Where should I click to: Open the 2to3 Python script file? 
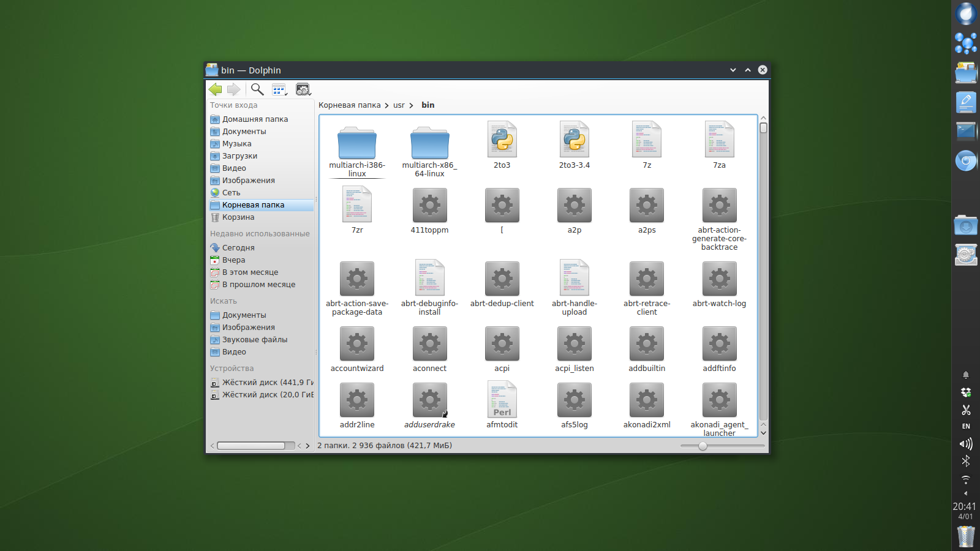(502, 140)
